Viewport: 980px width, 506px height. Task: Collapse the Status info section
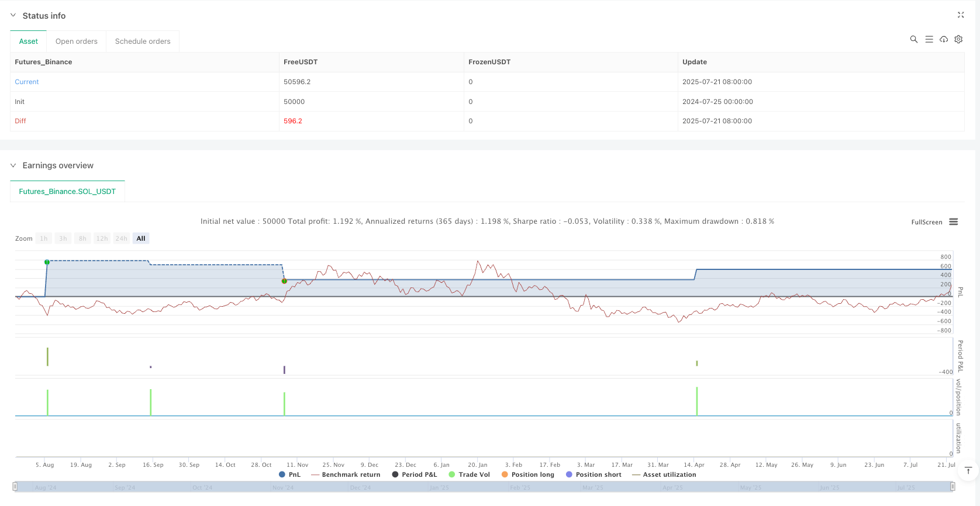pyautogui.click(x=13, y=16)
